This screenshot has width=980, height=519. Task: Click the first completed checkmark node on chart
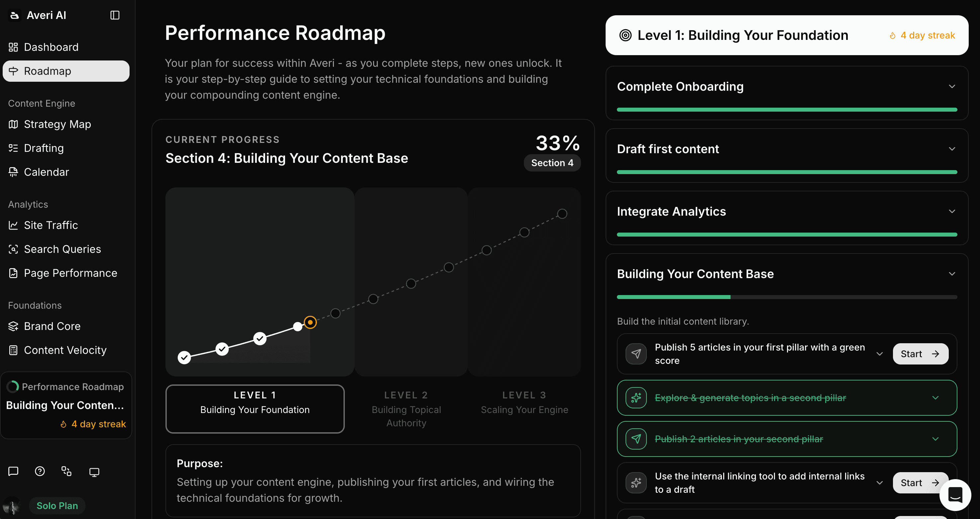pos(184,357)
